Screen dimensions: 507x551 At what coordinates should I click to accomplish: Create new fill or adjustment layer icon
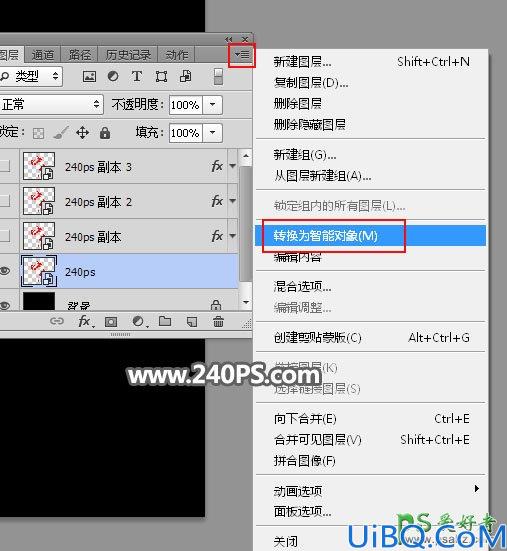click(139, 321)
